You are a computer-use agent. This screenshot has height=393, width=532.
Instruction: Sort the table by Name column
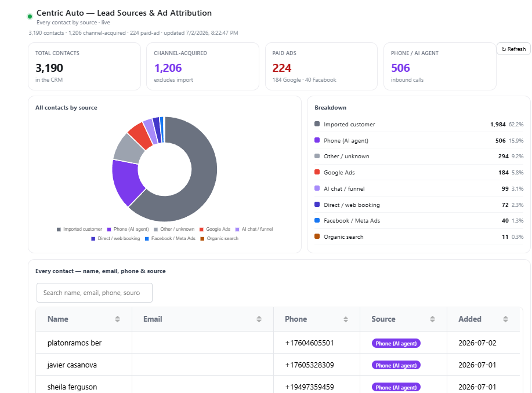click(x=117, y=319)
